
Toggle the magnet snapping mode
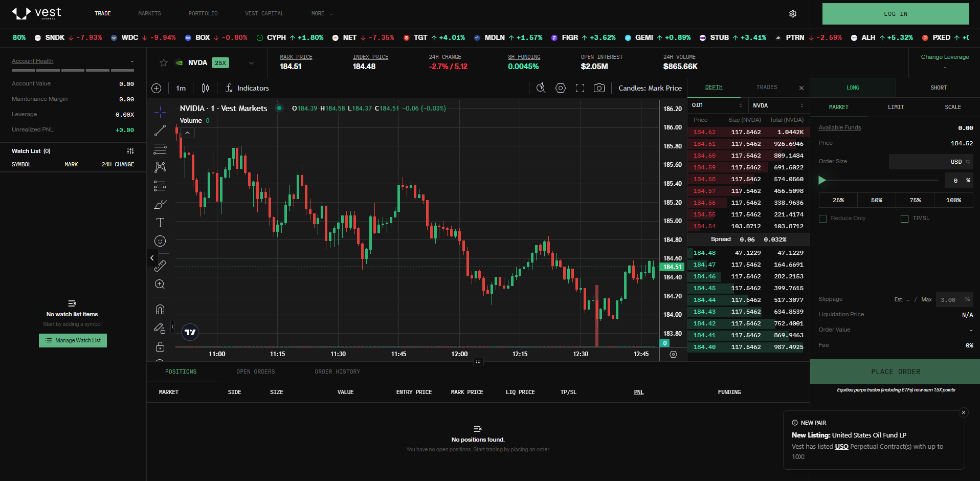pos(160,309)
